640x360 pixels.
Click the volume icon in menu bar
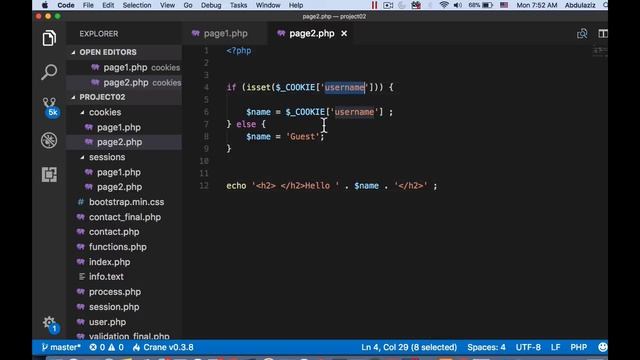pos(458,5)
